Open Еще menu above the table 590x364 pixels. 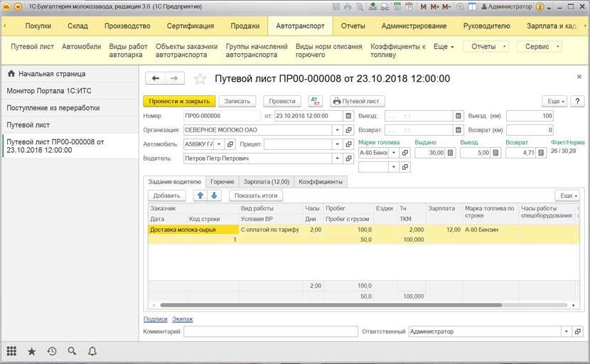pyautogui.click(x=568, y=196)
